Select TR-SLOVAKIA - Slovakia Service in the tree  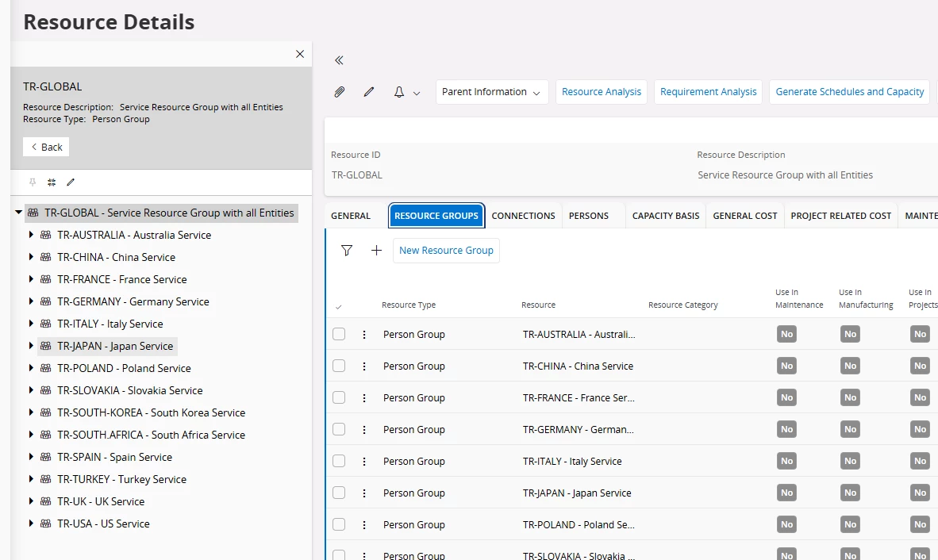(x=130, y=390)
